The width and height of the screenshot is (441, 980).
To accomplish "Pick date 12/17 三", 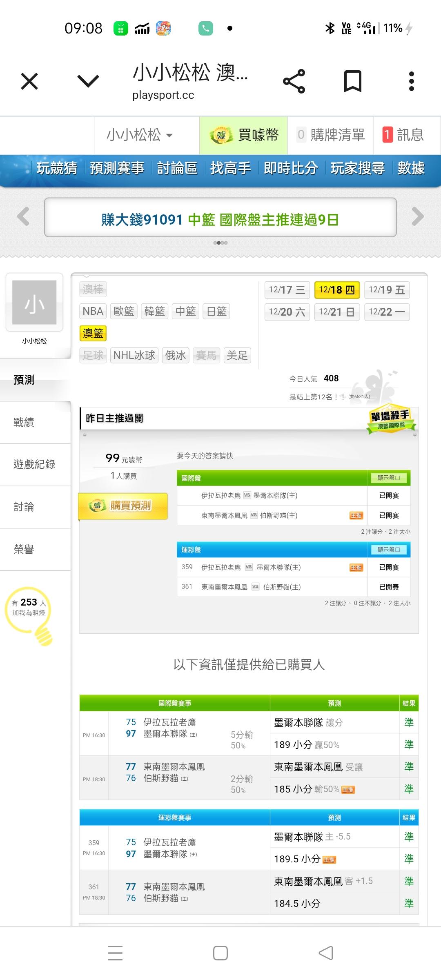I will (x=287, y=290).
